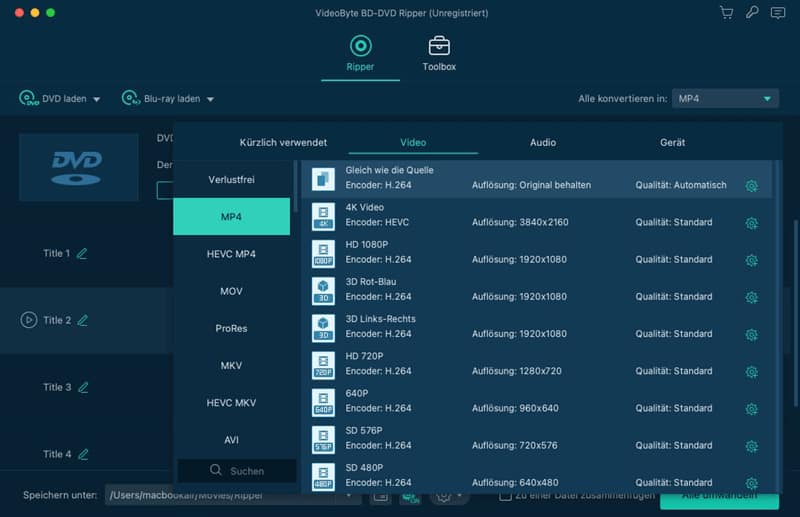Open settings gear for 3D Rot-Blau preset
The height and width of the screenshot is (517, 800).
pyautogui.click(x=751, y=298)
